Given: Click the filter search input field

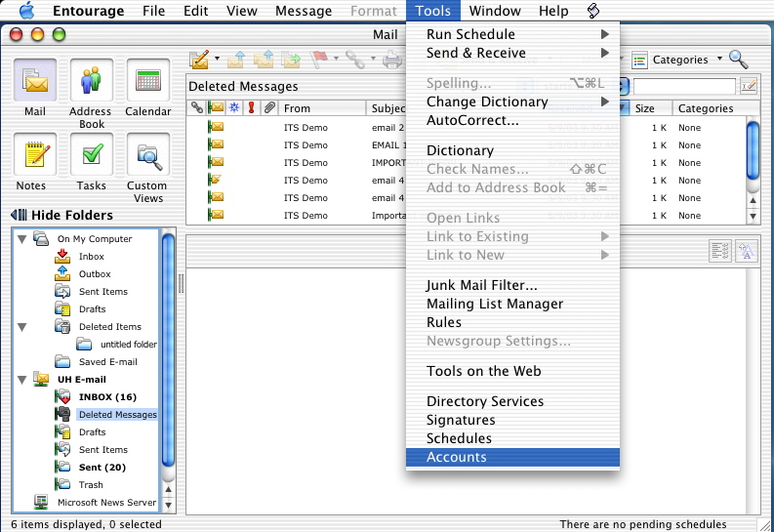Looking at the screenshot, I should 684,86.
